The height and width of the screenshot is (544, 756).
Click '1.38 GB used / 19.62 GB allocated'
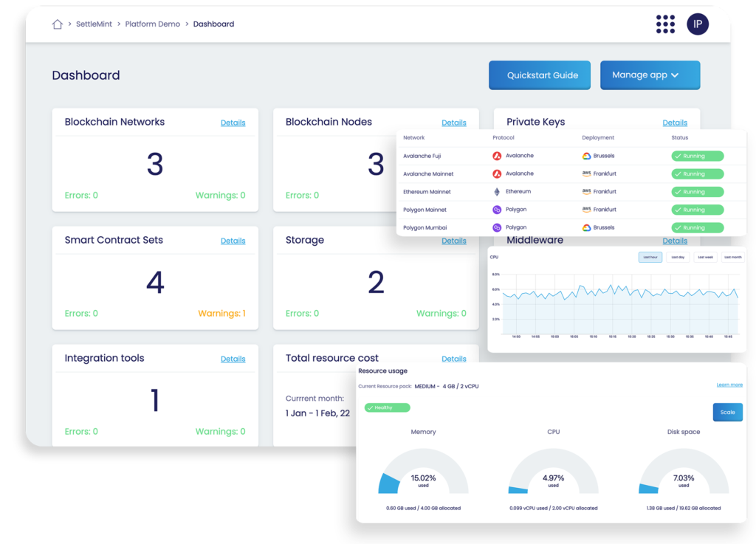[684, 508]
